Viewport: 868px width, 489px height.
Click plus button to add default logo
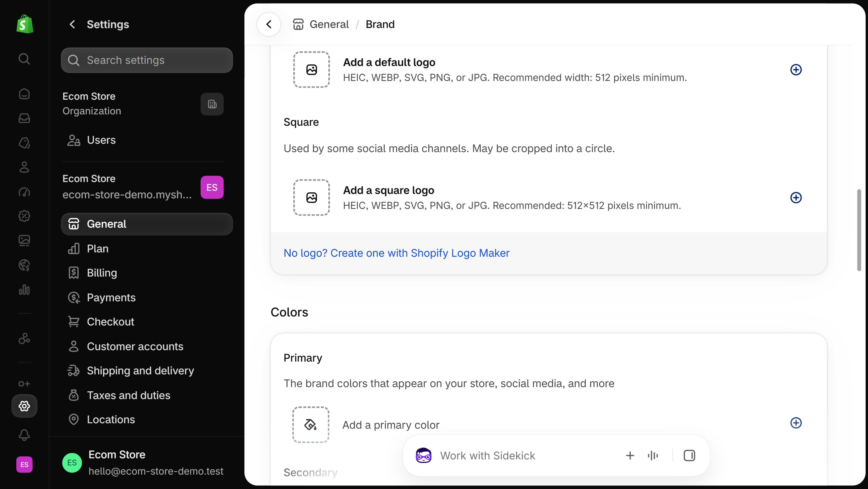click(x=796, y=70)
